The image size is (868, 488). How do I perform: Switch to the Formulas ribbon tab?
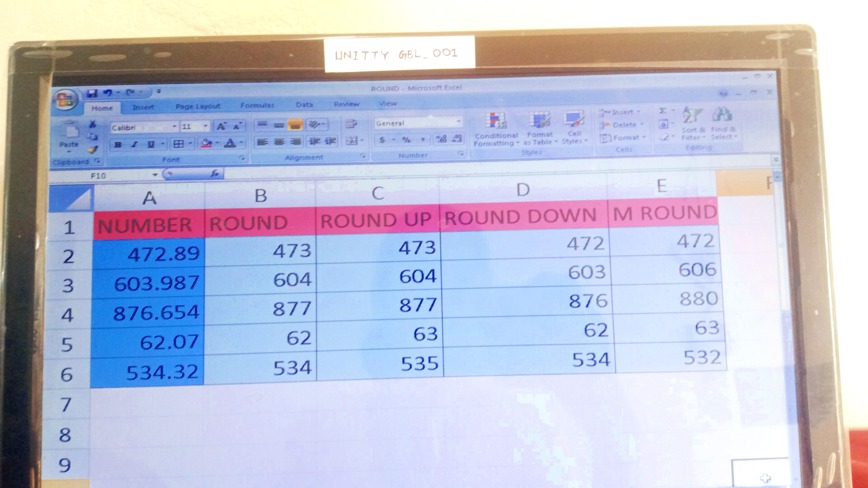coord(257,106)
